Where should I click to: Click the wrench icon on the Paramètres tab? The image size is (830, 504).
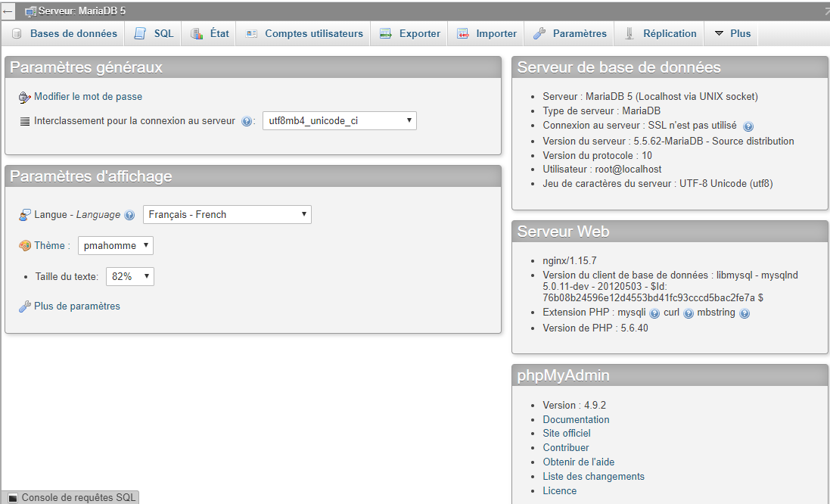pyautogui.click(x=539, y=33)
